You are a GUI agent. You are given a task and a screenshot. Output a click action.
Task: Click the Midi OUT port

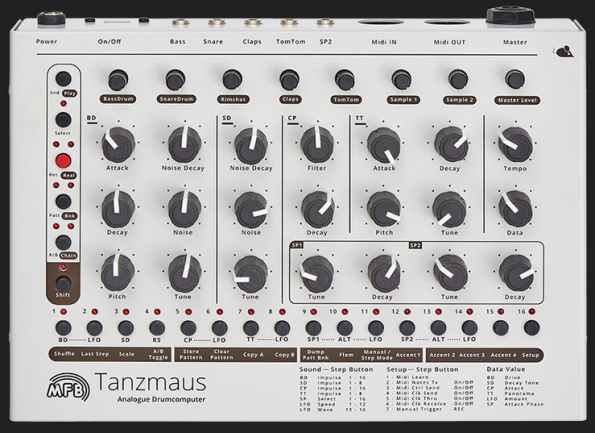447,22
